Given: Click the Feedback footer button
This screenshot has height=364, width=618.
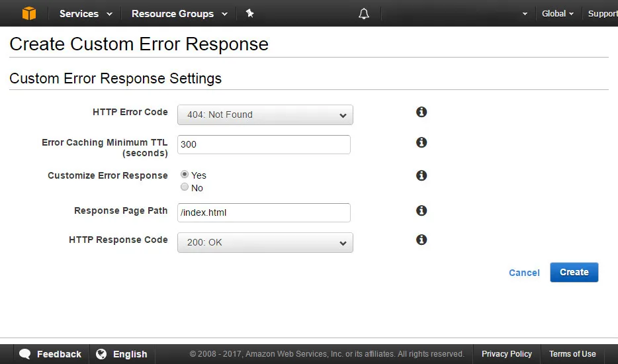Looking at the screenshot, I should point(51,354).
